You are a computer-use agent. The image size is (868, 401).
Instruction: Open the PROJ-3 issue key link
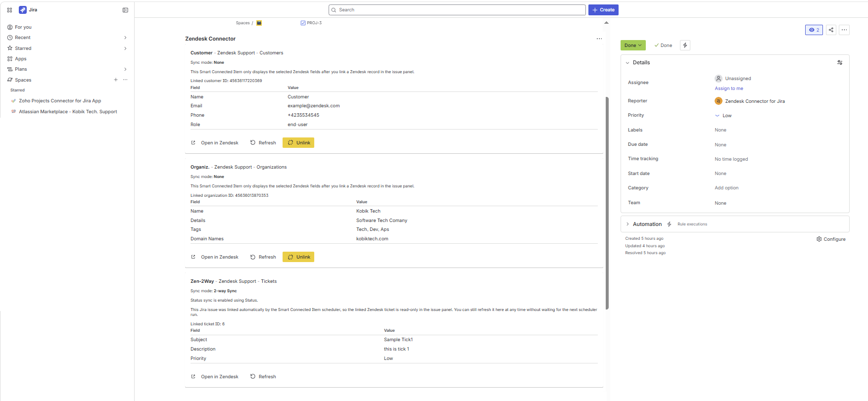coord(314,23)
